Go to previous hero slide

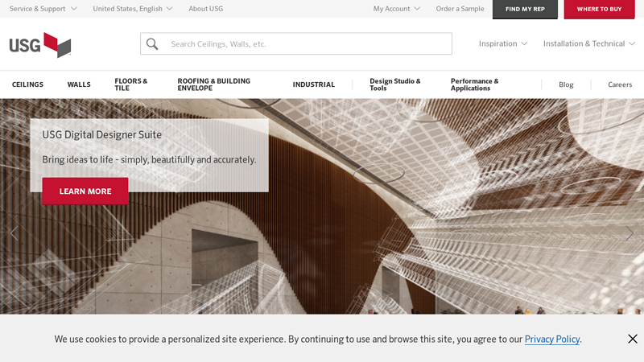tap(14, 233)
